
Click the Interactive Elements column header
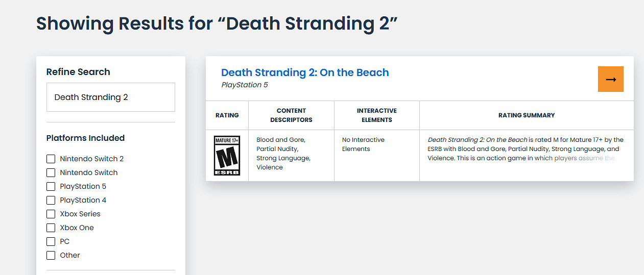tap(377, 115)
